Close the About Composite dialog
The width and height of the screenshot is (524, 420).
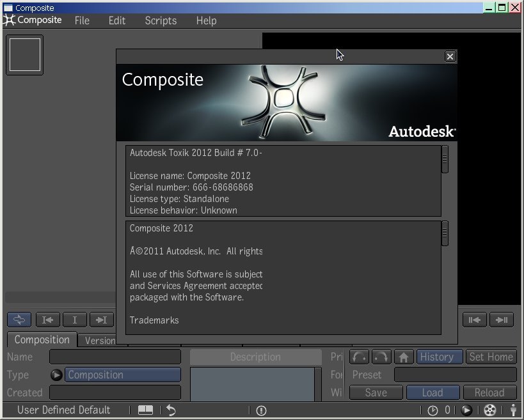(450, 56)
